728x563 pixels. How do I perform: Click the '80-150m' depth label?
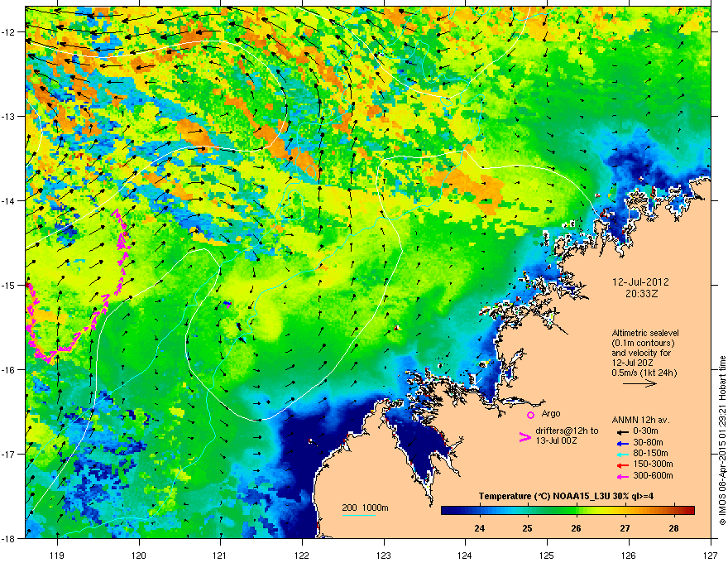650,453
